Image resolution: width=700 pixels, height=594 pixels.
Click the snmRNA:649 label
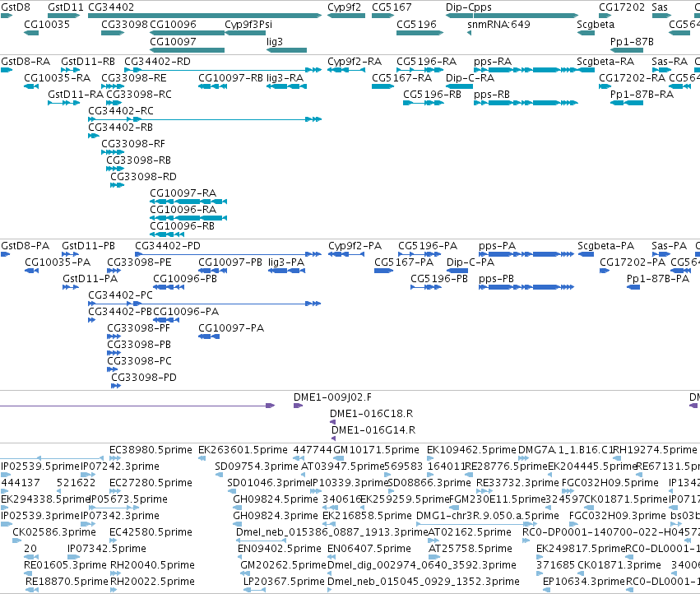[x=498, y=25]
